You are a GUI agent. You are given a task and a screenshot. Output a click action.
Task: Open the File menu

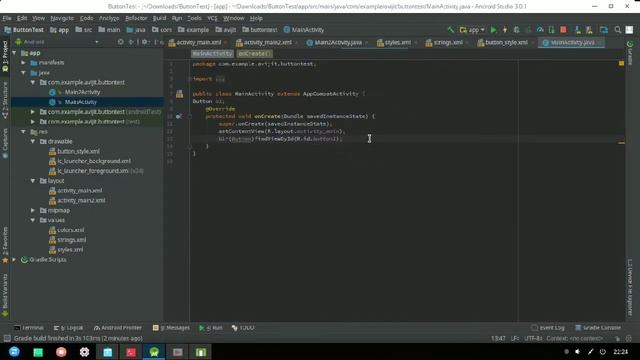pos(7,18)
